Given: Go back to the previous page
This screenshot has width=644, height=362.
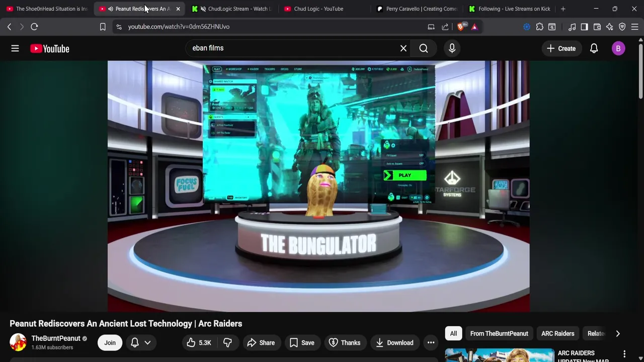Looking at the screenshot, I should click(9, 27).
